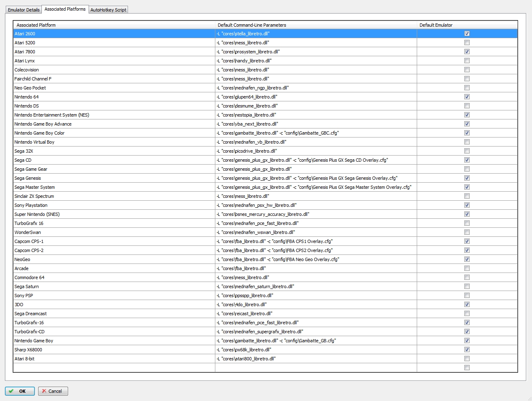This screenshot has width=532, height=401.
Task: Select the Atari 2600 platform cell
Action: [x=114, y=34]
